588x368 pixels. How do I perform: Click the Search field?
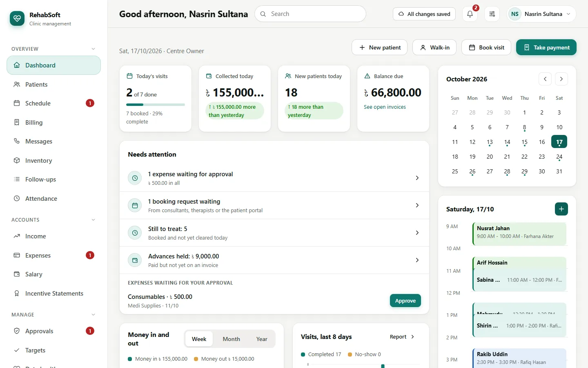(310, 14)
